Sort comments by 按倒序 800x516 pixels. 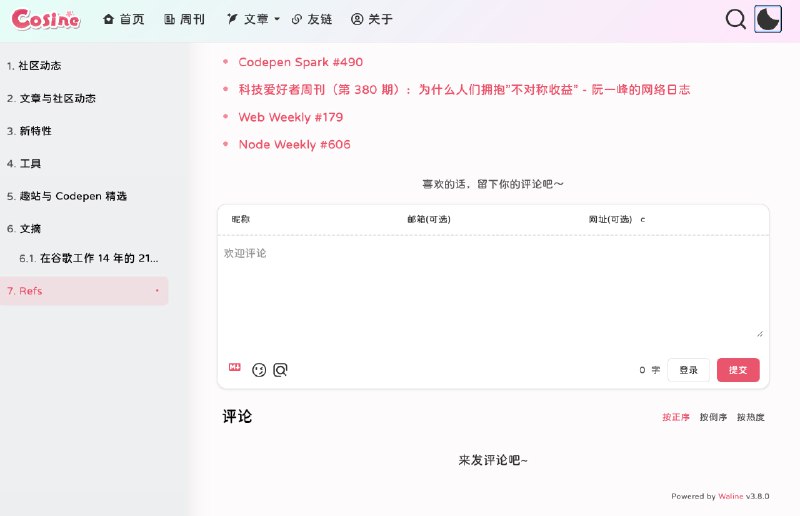coord(713,417)
